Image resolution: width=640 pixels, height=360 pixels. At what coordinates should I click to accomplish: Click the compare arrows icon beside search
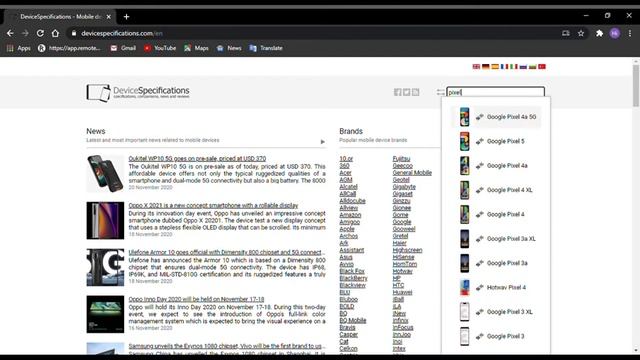tap(440, 92)
